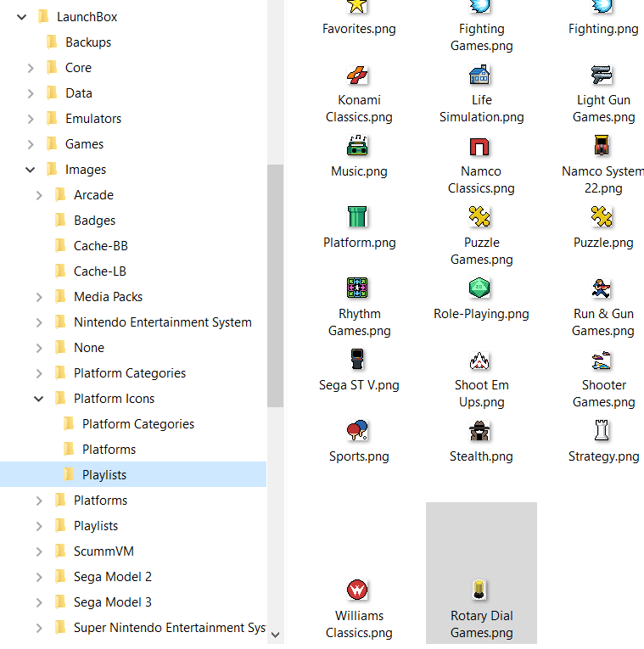Select the Konami Classics.png butterfly icon
644x649 pixels.
point(357,76)
